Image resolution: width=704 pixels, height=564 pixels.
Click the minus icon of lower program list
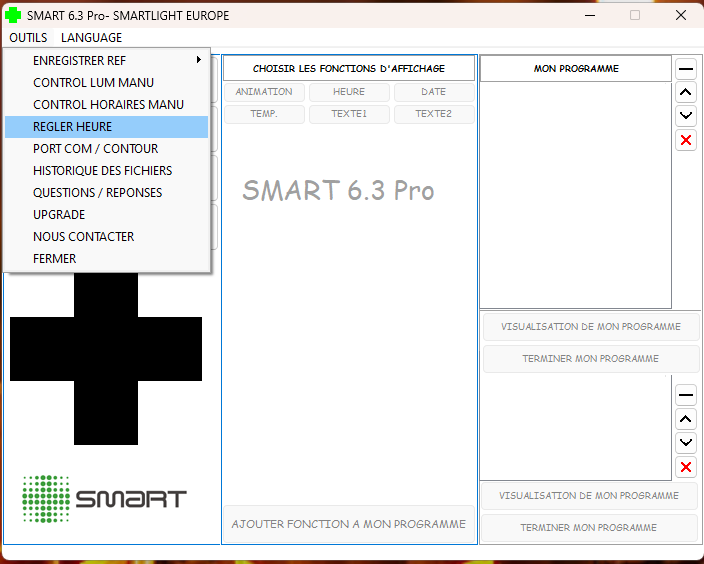[x=686, y=395]
